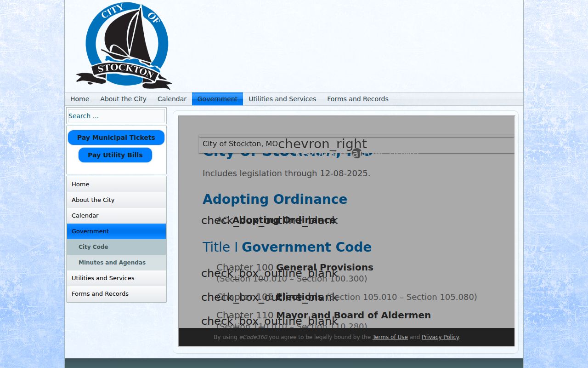The width and height of the screenshot is (588, 368).
Task: Open About the City in the top navigation bar
Action: (123, 99)
